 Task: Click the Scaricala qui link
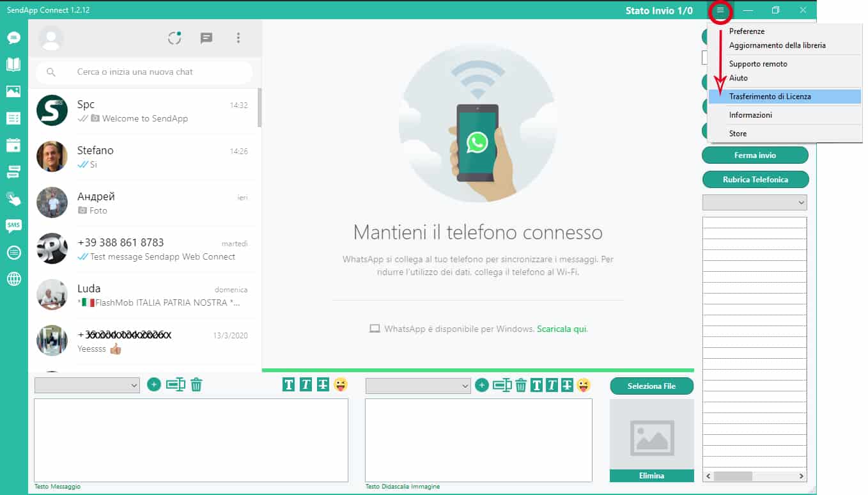[562, 329]
